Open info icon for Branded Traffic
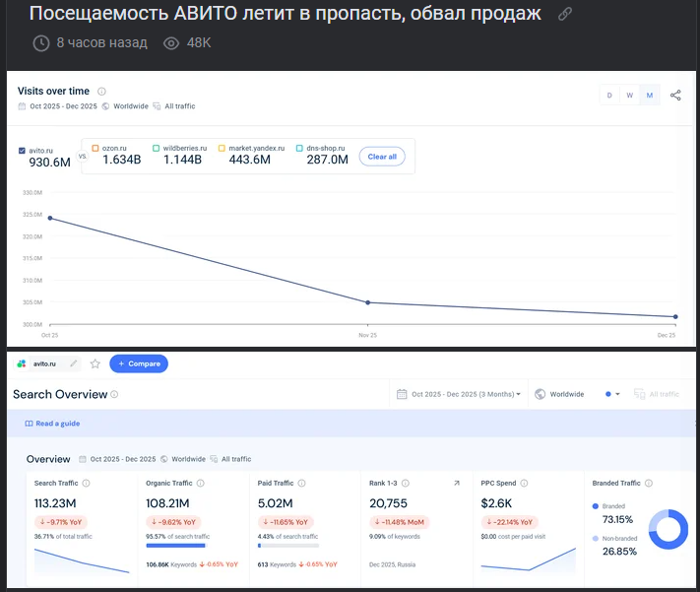 pyautogui.click(x=649, y=483)
